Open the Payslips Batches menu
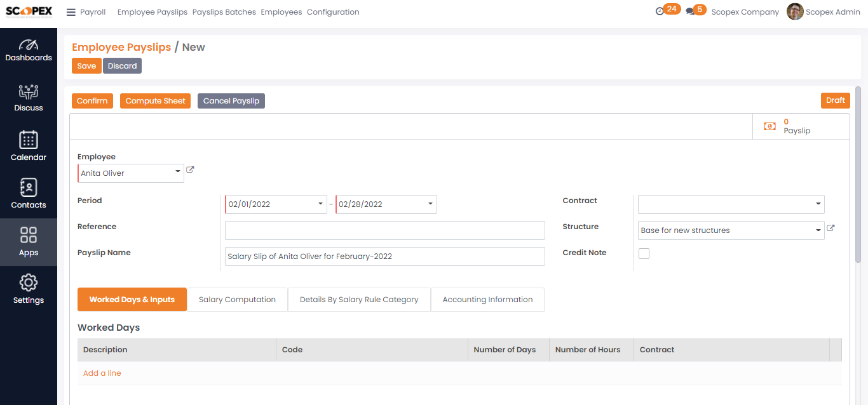 (224, 12)
